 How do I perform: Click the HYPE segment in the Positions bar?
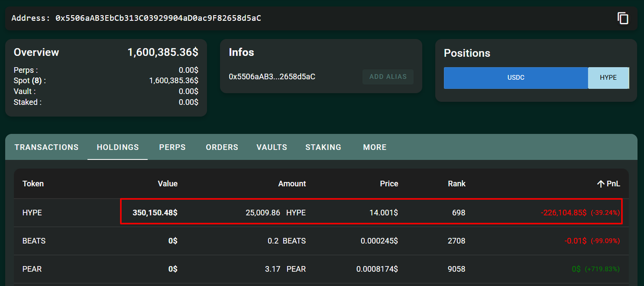pyautogui.click(x=609, y=78)
